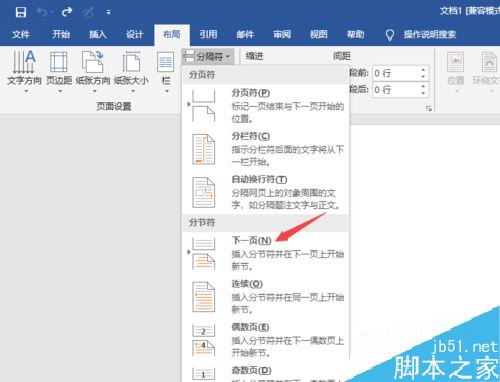Choose 下一页(N) section break
500x382 pixels.
click(265, 253)
